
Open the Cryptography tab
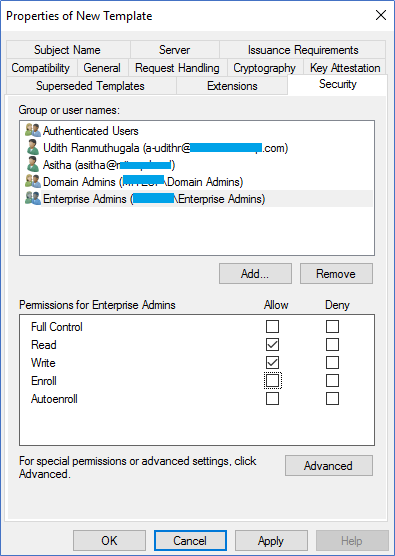tap(265, 68)
